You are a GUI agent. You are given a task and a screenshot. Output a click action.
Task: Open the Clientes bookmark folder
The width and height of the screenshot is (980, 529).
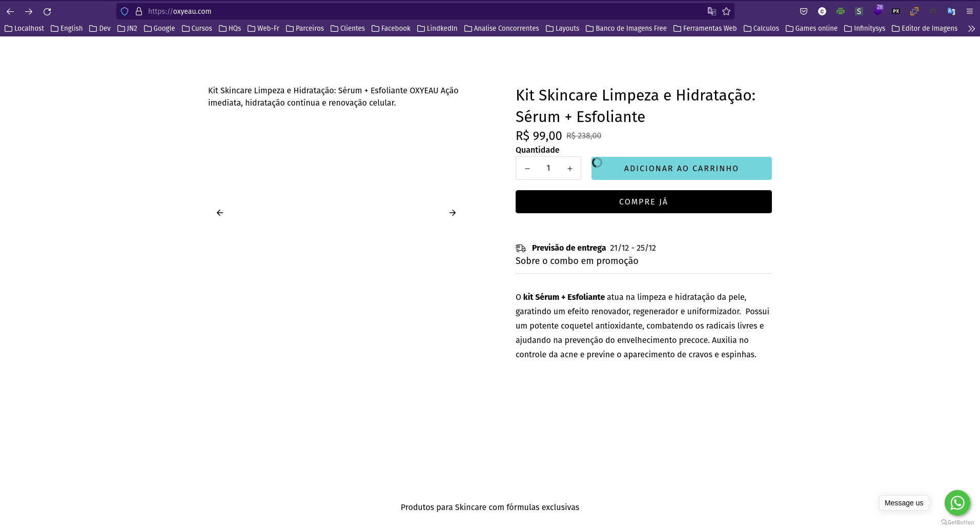(x=348, y=29)
